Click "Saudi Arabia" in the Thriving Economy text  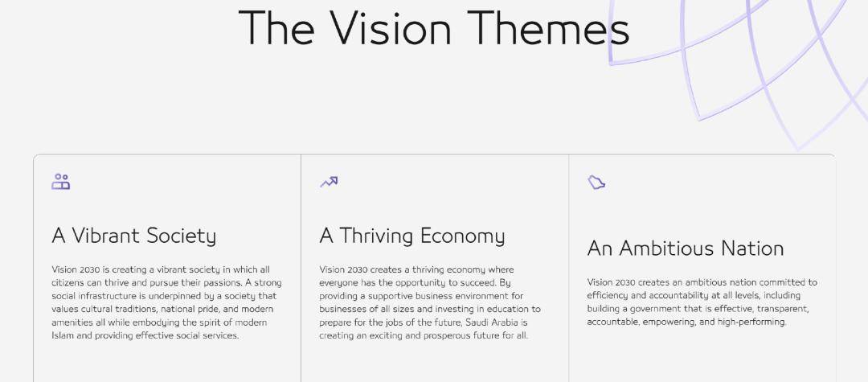coord(492,322)
